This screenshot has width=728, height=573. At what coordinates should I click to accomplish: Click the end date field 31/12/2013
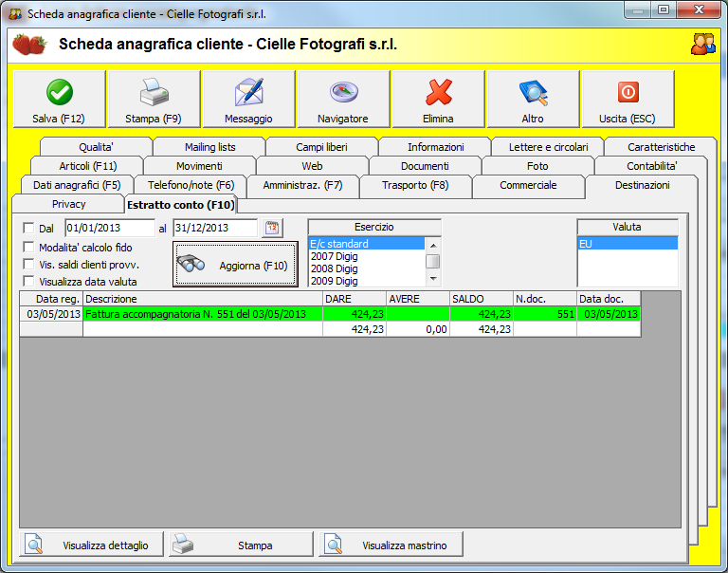point(215,229)
